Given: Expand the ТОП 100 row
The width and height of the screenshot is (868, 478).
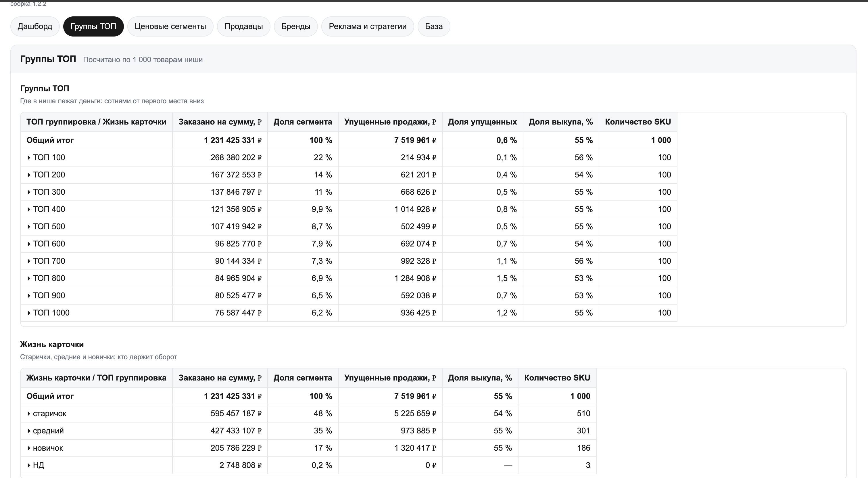Looking at the screenshot, I should click(x=29, y=158).
